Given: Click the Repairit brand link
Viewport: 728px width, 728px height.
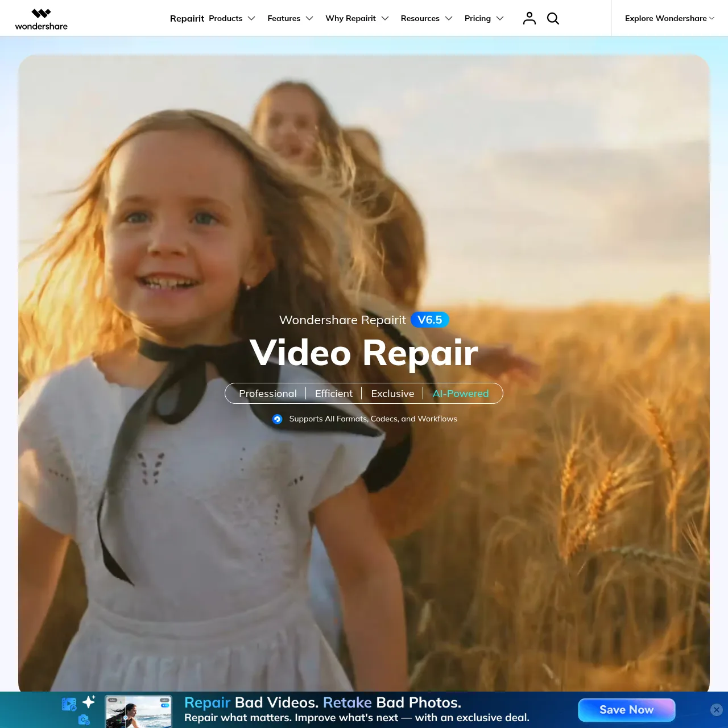Looking at the screenshot, I should click(x=187, y=18).
